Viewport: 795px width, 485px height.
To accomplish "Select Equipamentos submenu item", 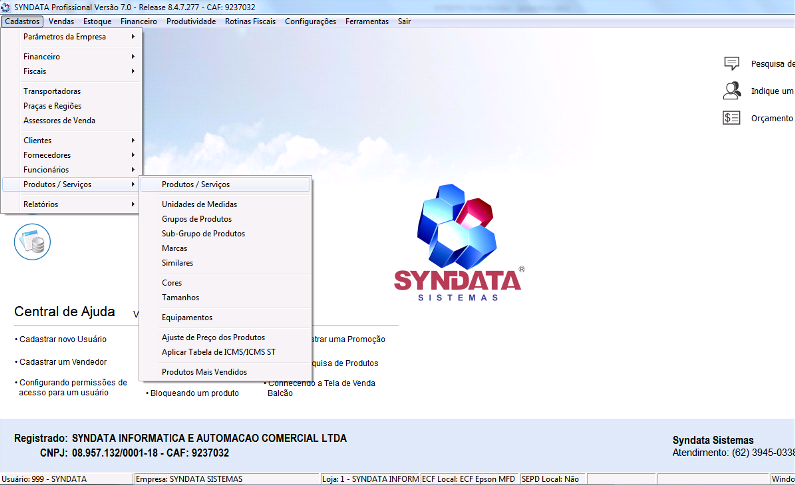I will click(x=225, y=317).
